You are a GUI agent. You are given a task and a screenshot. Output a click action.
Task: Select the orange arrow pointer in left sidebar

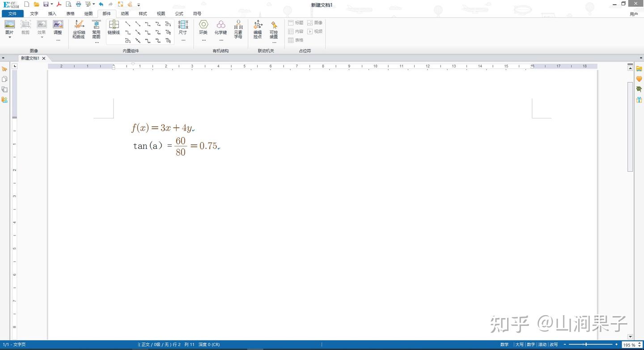(x=4, y=69)
